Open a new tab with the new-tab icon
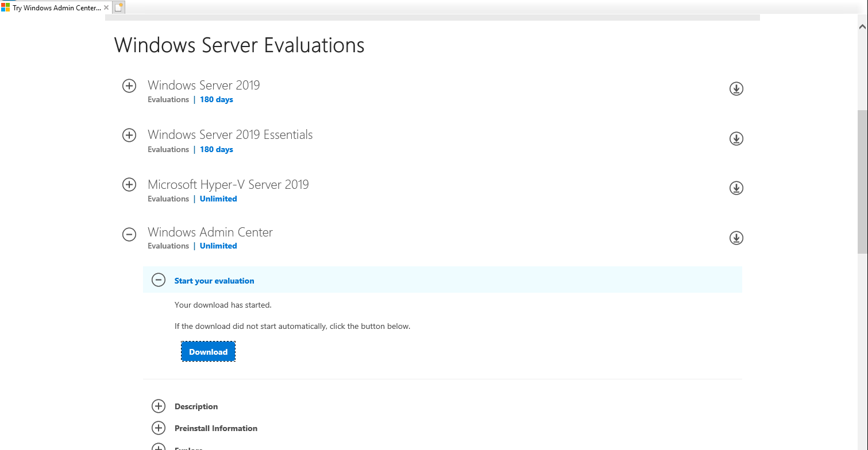Image resolution: width=868 pixels, height=450 pixels. (x=119, y=7)
